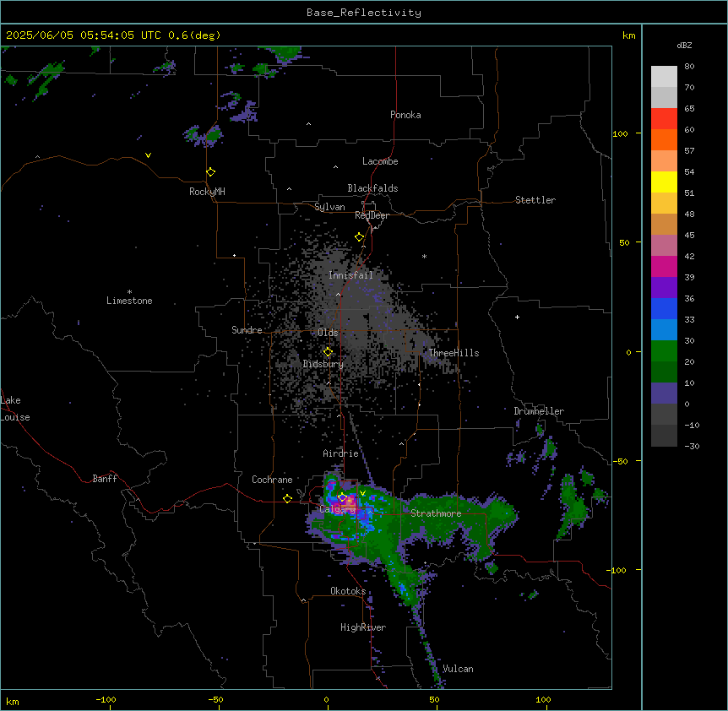Click the Strathmore city label

click(x=436, y=513)
